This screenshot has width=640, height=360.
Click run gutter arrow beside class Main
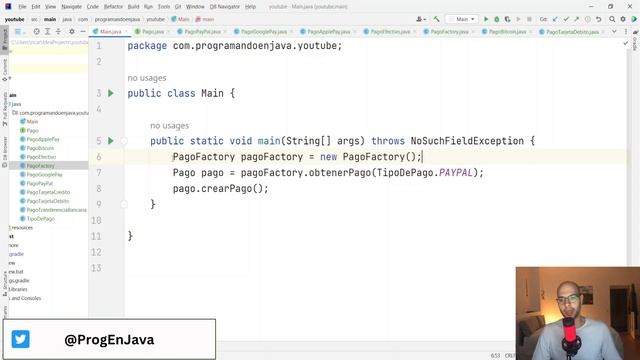pos(111,93)
